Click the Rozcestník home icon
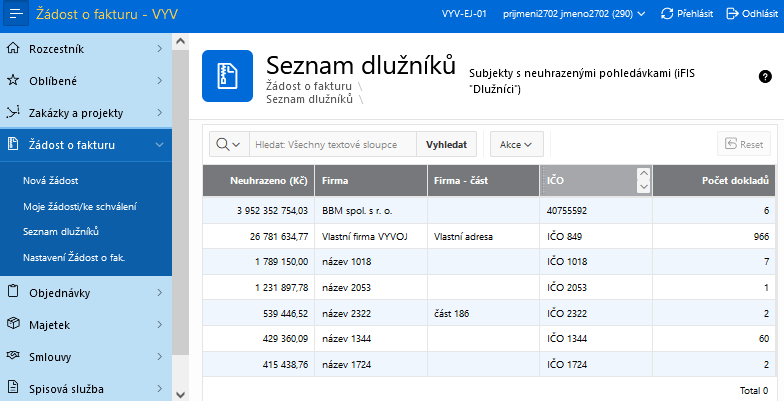This screenshot has height=401, width=784. [x=13, y=47]
